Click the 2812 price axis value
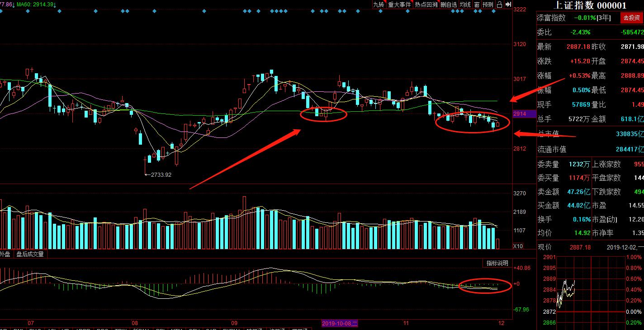644x330 pixels. (x=520, y=149)
